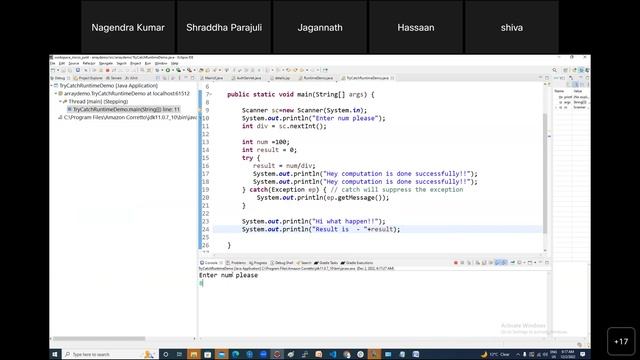Viewport: 640px width, 360px height.
Task: Switch to the Gradle Executions tab
Action: click(x=357, y=263)
